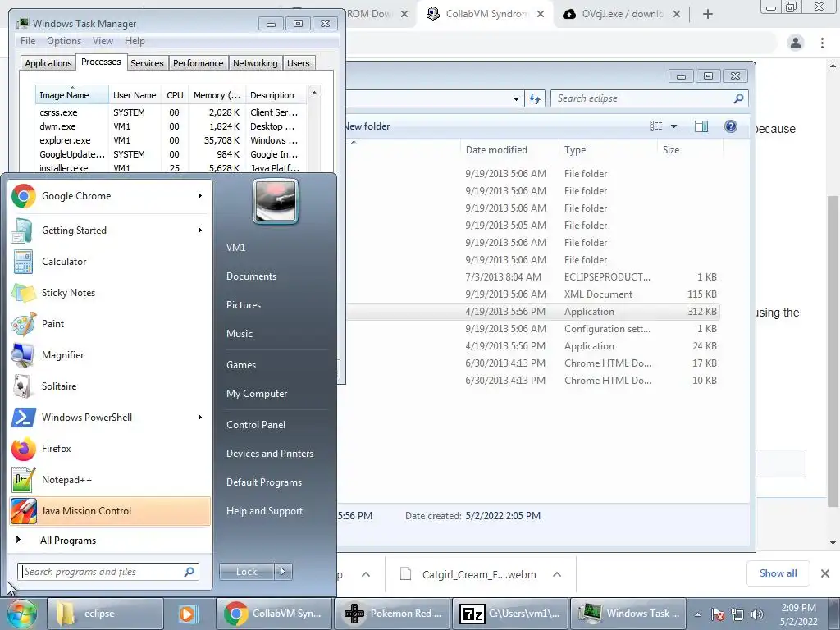Open Documents from Start menu
The image size is (840, 630).
(x=251, y=276)
